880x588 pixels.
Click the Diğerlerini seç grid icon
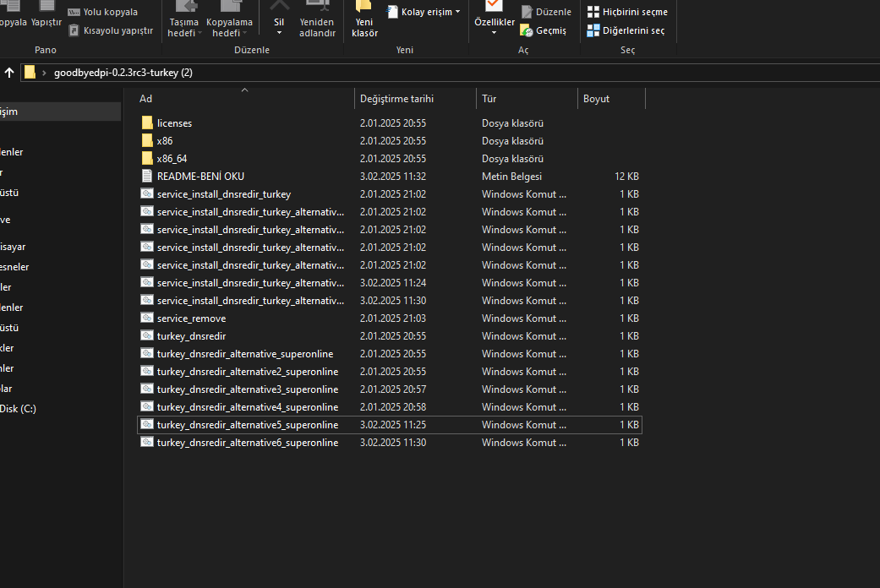(593, 30)
